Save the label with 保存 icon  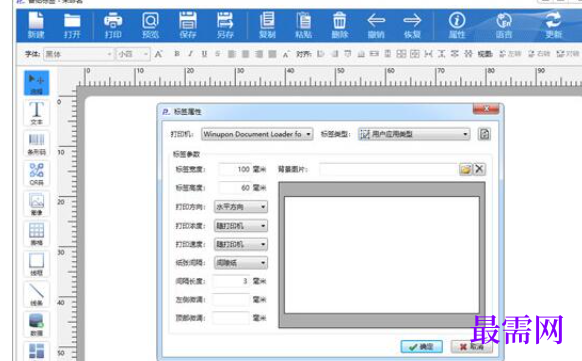click(188, 25)
